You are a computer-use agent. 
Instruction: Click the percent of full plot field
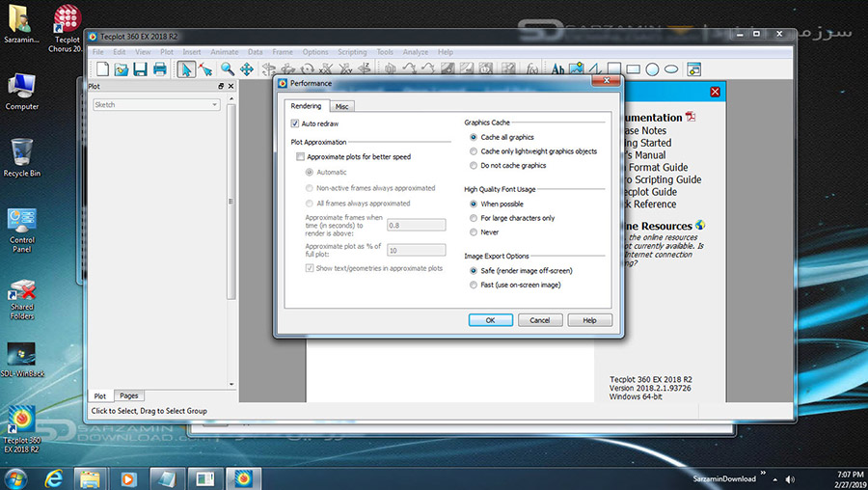[417, 250]
